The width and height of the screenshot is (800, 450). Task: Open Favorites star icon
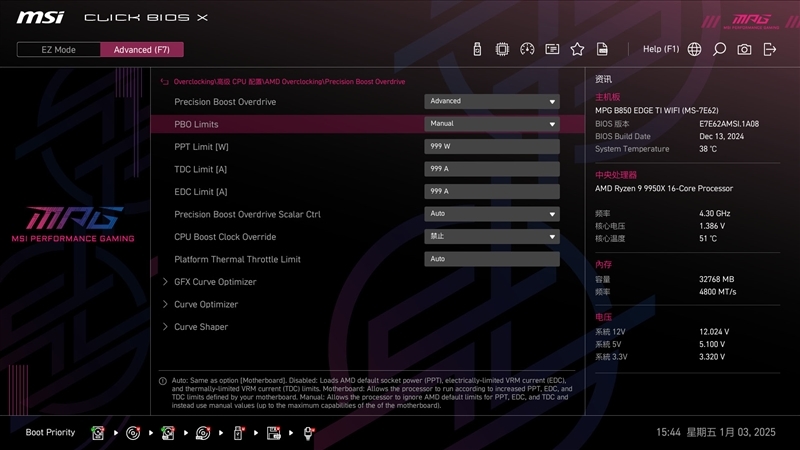(x=577, y=49)
